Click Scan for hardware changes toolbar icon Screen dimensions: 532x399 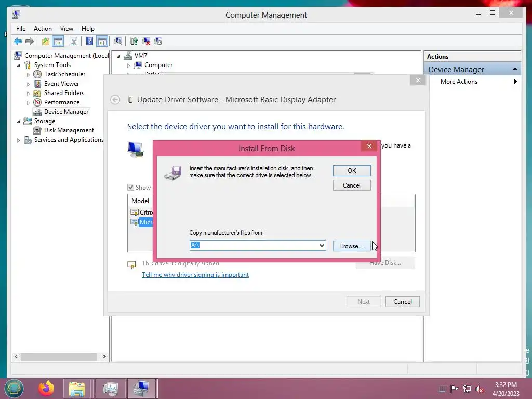tap(118, 42)
